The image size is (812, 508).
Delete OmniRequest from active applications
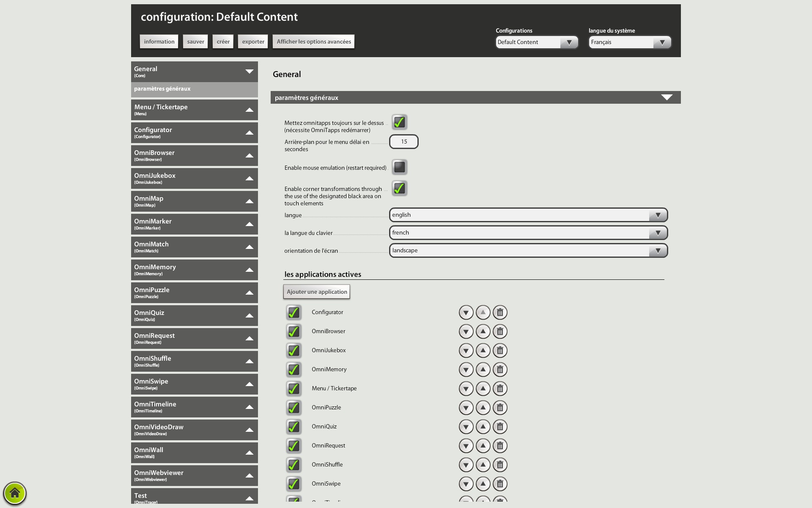[x=500, y=446]
